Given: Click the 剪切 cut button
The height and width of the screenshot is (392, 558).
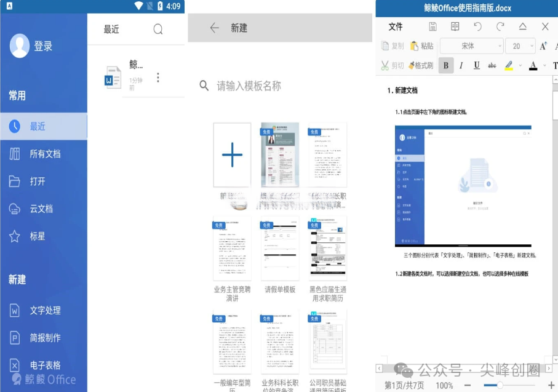Looking at the screenshot, I should pyautogui.click(x=393, y=65).
